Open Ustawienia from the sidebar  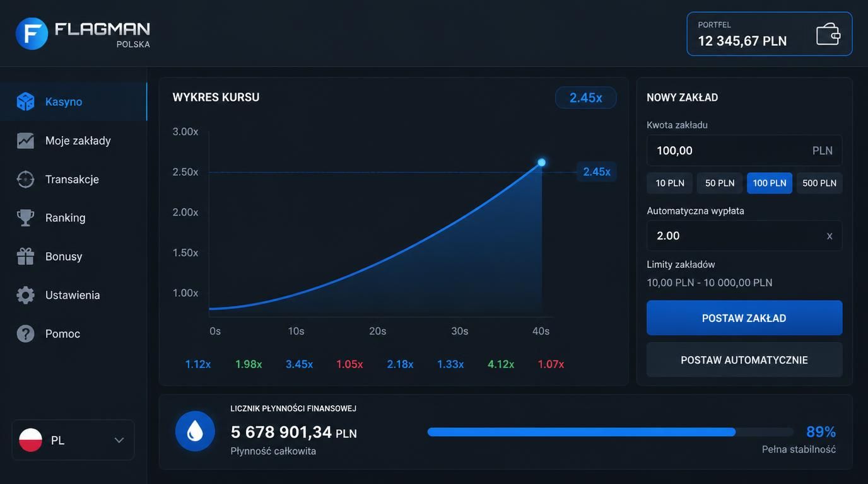pos(73,295)
